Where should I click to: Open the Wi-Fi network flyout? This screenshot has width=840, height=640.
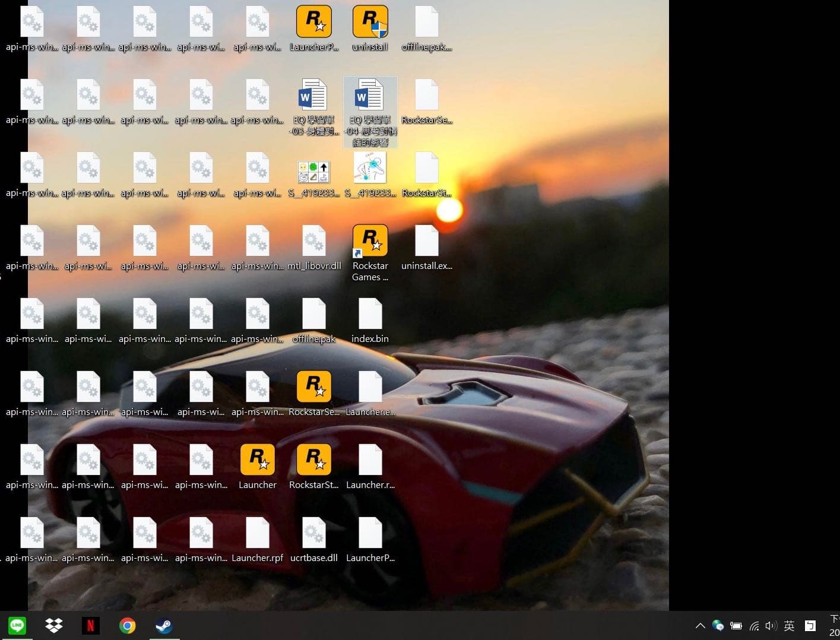[x=754, y=625]
